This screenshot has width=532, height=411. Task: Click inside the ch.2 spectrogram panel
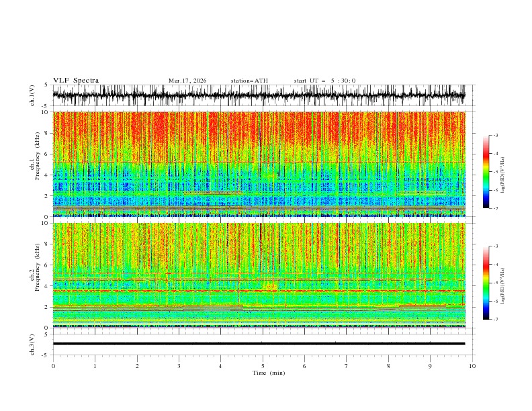click(259, 275)
